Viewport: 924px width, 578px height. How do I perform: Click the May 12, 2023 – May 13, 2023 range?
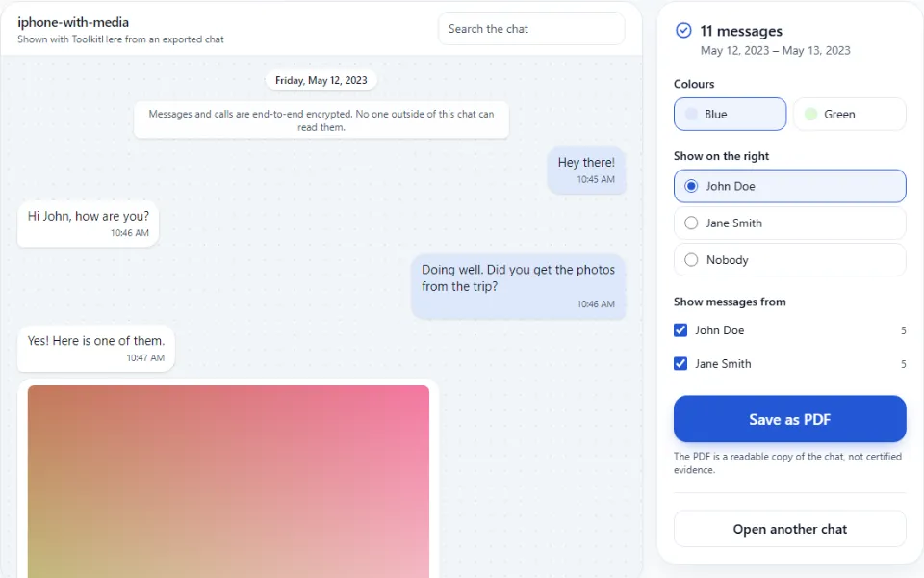[775, 51]
